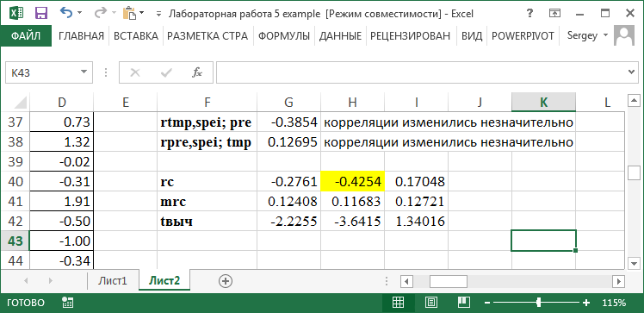Go to next sheet tab arrow

pyautogui.click(x=51, y=281)
